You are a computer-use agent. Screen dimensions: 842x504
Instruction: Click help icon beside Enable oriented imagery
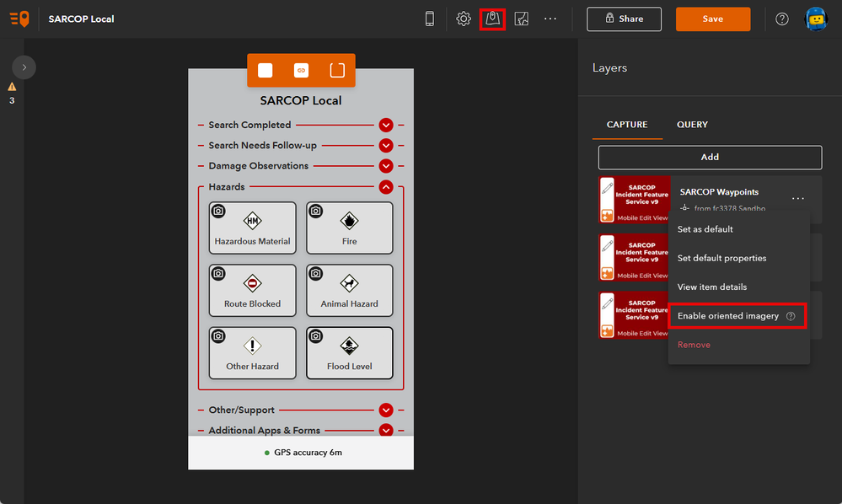pos(791,316)
